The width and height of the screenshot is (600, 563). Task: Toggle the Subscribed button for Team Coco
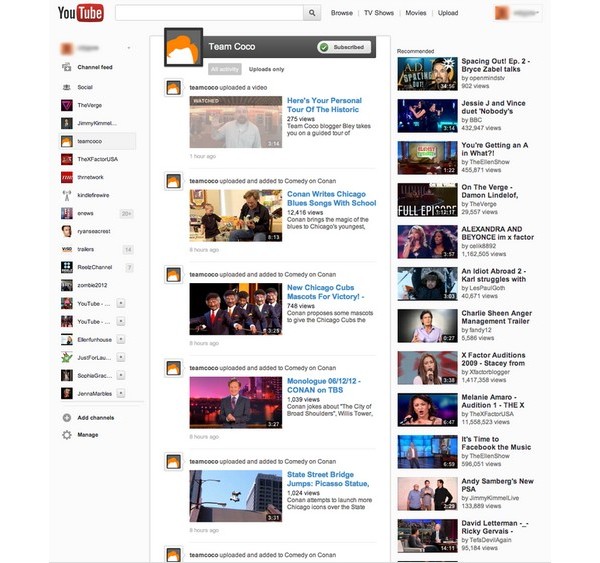click(x=344, y=47)
